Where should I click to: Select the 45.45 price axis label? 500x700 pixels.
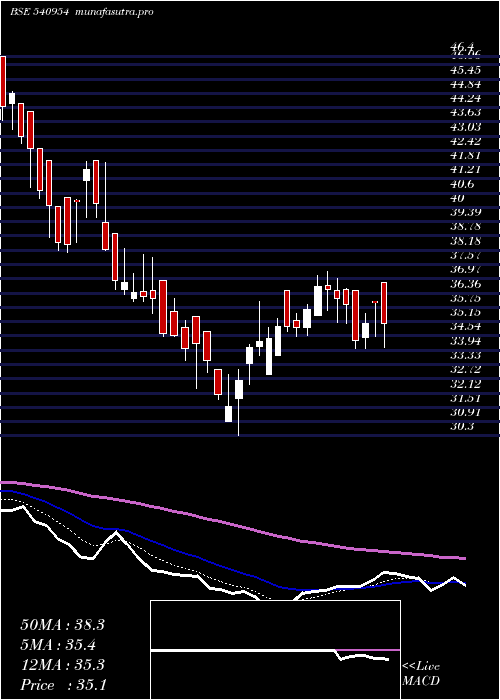click(466, 70)
